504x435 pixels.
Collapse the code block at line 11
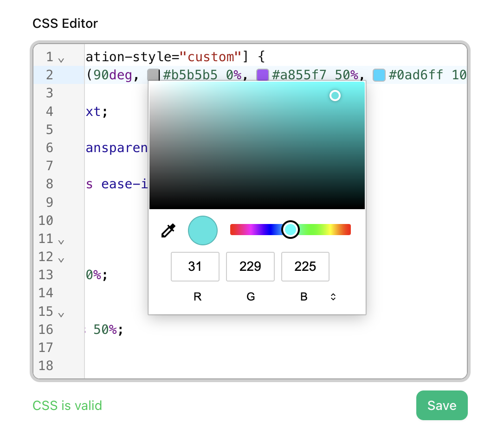[x=61, y=241]
